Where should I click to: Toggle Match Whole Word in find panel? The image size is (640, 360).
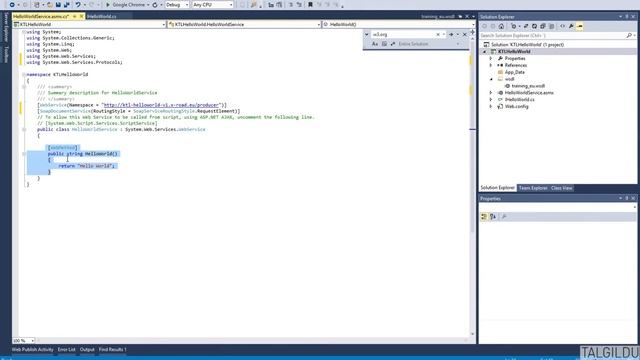(384, 44)
